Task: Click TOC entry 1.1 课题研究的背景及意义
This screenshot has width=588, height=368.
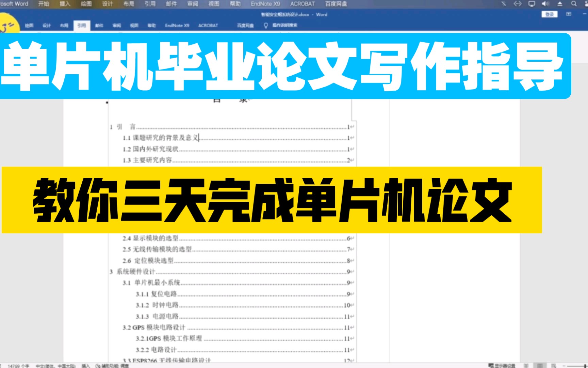Action: [239, 138]
